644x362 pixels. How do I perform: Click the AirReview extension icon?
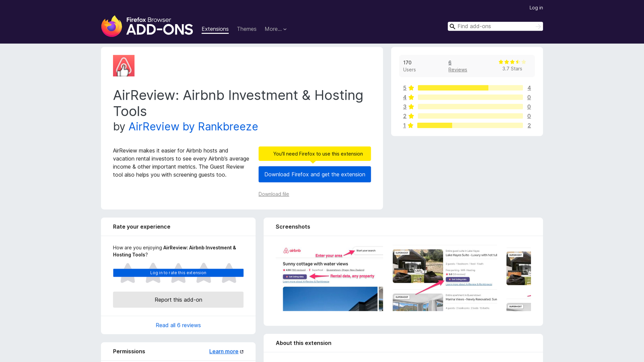tap(124, 66)
